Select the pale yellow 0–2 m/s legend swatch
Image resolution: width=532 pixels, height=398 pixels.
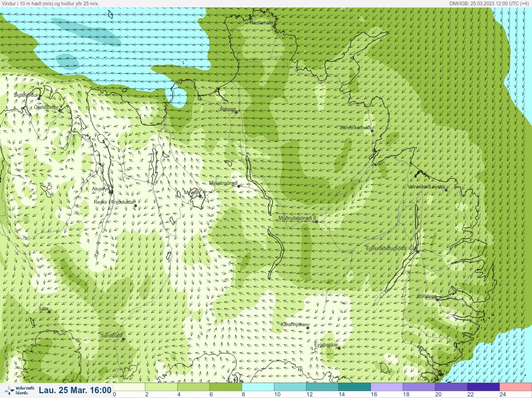129,387
